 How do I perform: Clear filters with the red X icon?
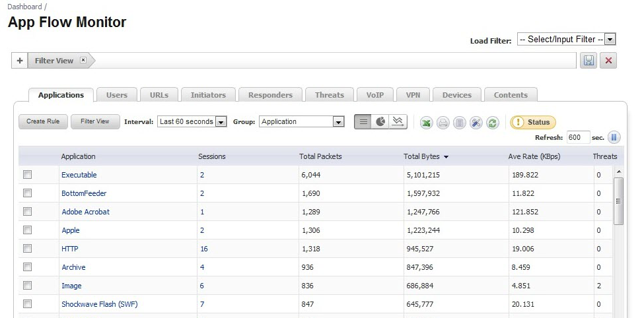pyautogui.click(x=608, y=61)
